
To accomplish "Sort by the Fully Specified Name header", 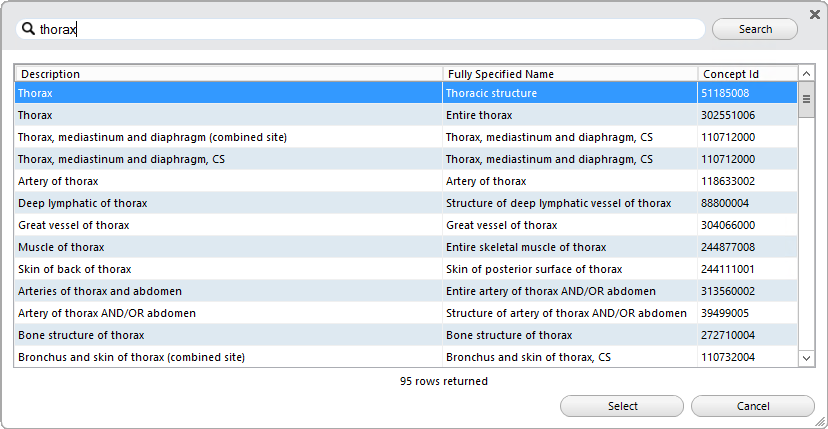I will click(570, 74).
